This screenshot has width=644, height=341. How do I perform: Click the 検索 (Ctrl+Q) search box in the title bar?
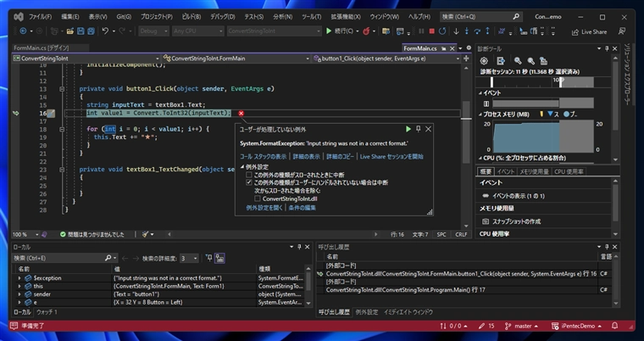coord(481,17)
